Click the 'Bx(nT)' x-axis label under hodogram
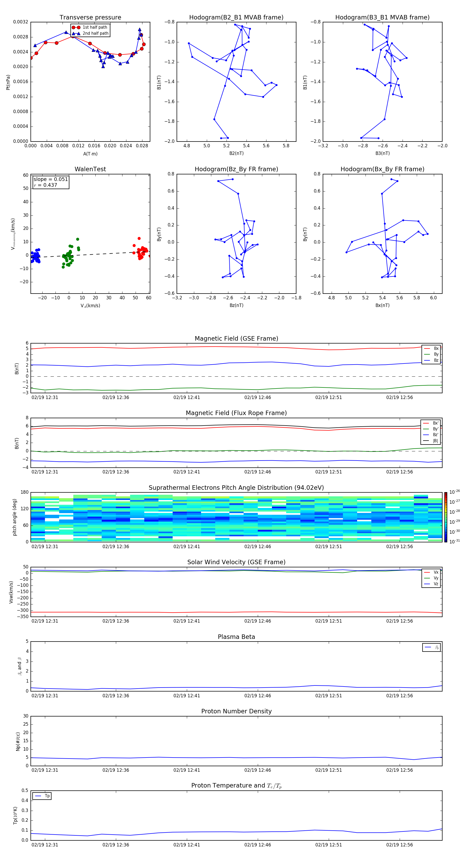This screenshot has width=473, height=868. 382,305
